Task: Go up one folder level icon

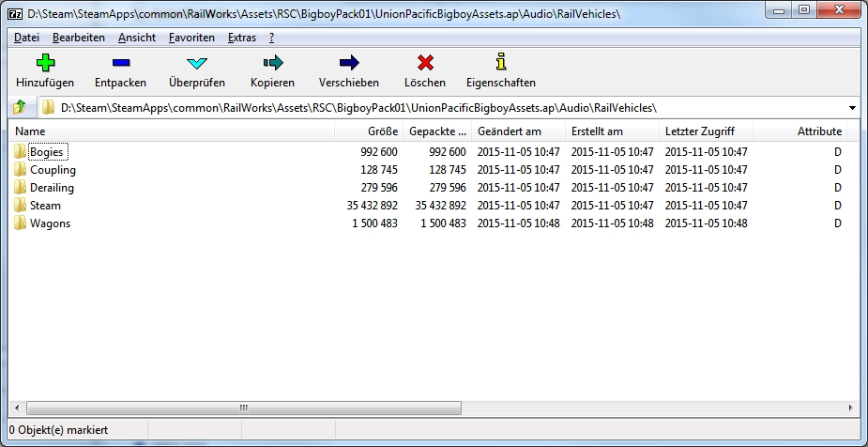Action: (x=20, y=107)
